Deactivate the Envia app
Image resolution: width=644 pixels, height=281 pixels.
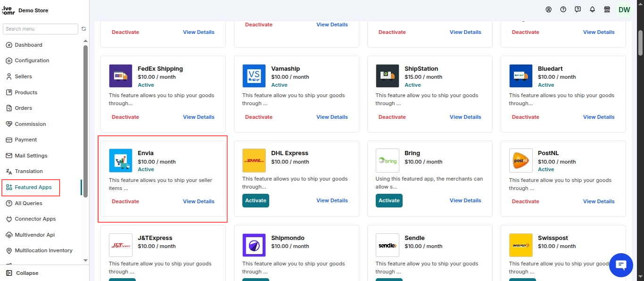tap(125, 201)
